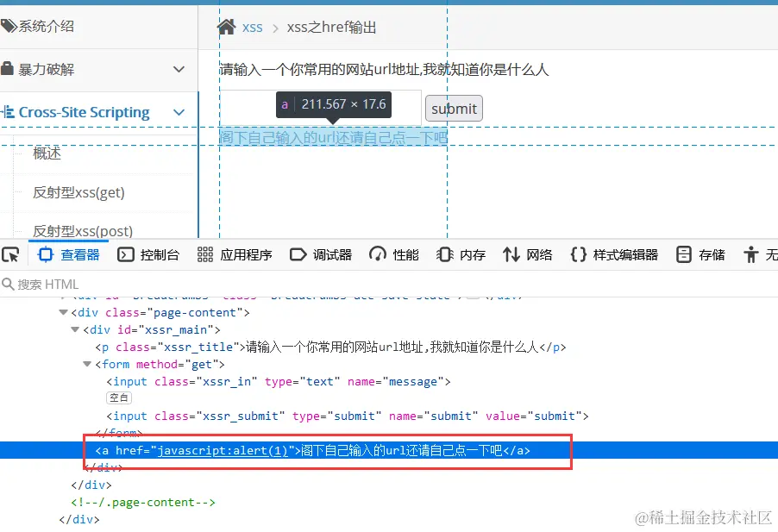The width and height of the screenshot is (778, 532).
Task: Collapse the div id xssr_main node
Action: click(75, 329)
